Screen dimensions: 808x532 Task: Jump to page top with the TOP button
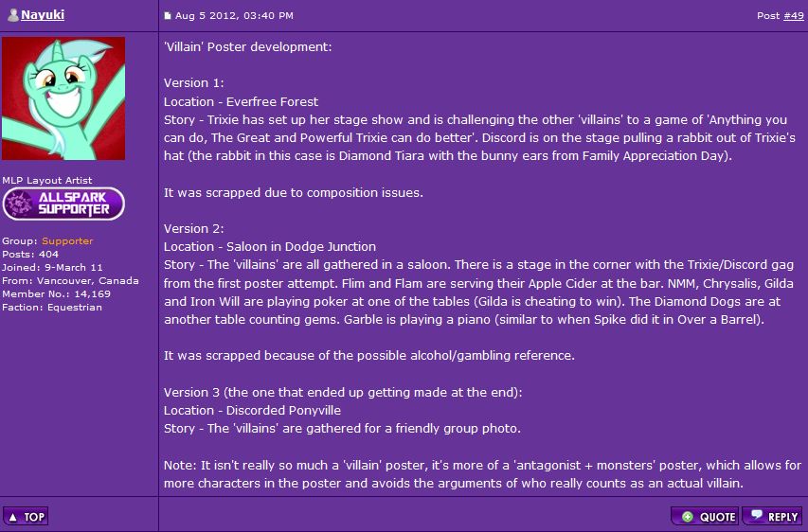pyautogui.click(x=26, y=517)
